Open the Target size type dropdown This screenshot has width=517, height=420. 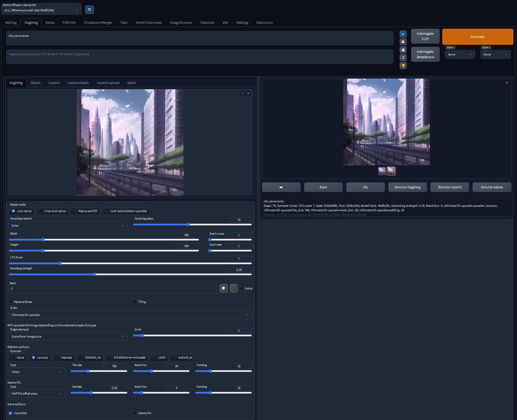point(68,336)
